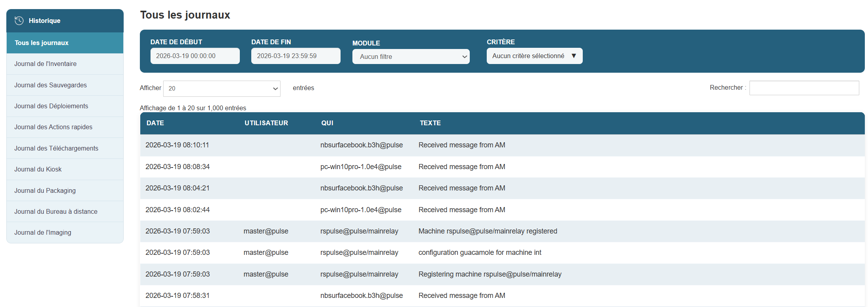The height and width of the screenshot is (307, 868).
Task: Sort by the Qui column header
Action: [x=327, y=123]
